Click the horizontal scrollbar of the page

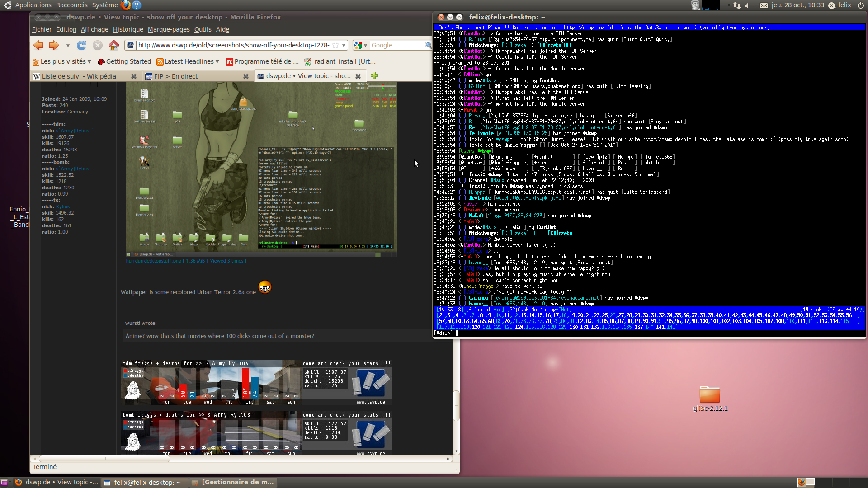click(x=104, y=459)
